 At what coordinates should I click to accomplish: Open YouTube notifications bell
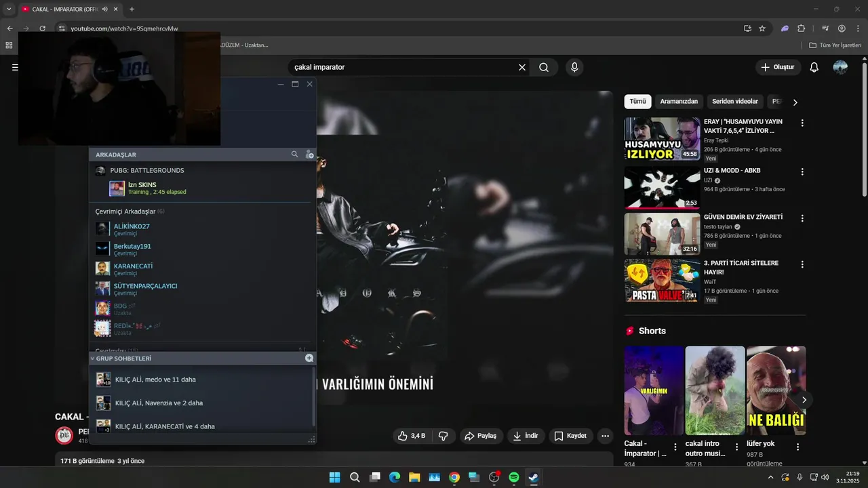pyautogui.click(x=814, y=67)
